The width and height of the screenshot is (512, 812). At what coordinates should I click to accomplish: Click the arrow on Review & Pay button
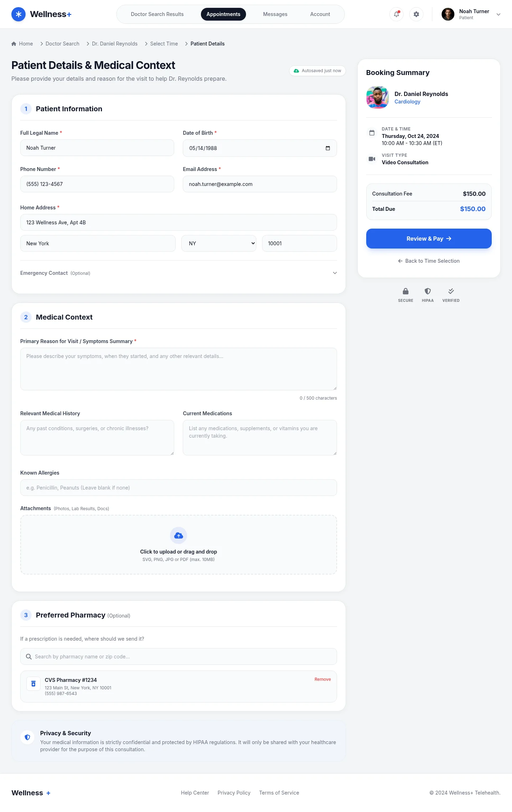click(449, 239)
